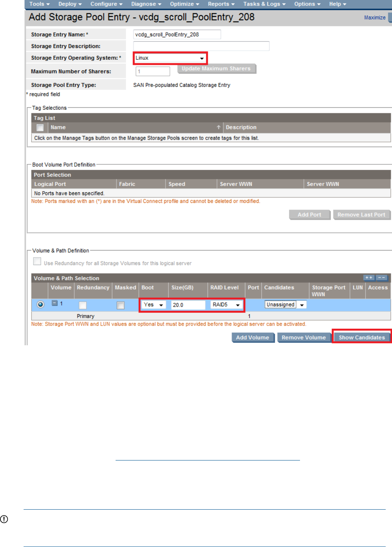This screenshot has height=547, width=392.
Task: Click the Remove Volume button
Action: [304, 337]
